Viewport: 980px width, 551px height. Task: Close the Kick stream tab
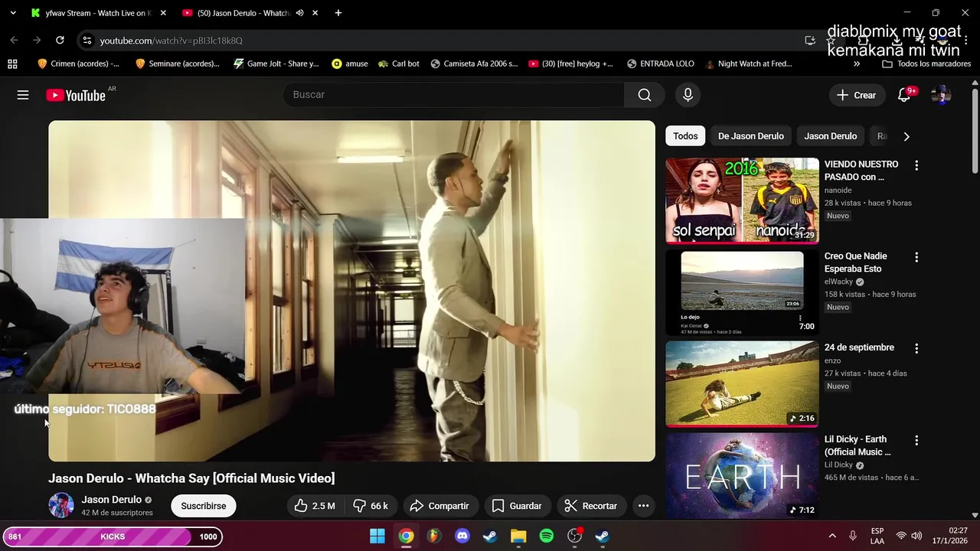(x=163, y=13)
